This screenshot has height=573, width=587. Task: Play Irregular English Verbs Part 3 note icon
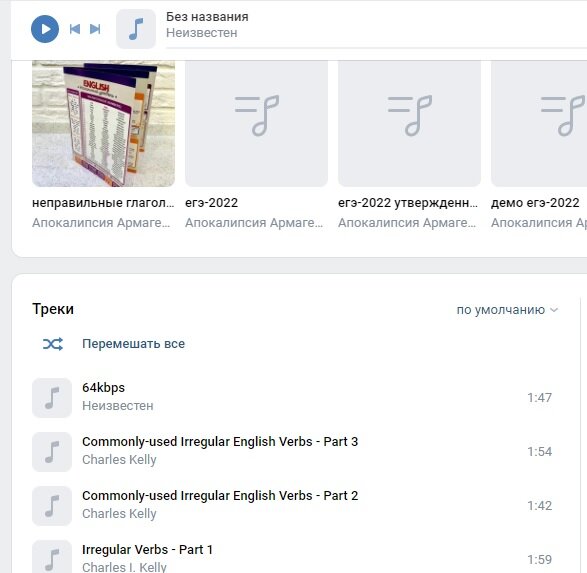(x=52, y=452)
